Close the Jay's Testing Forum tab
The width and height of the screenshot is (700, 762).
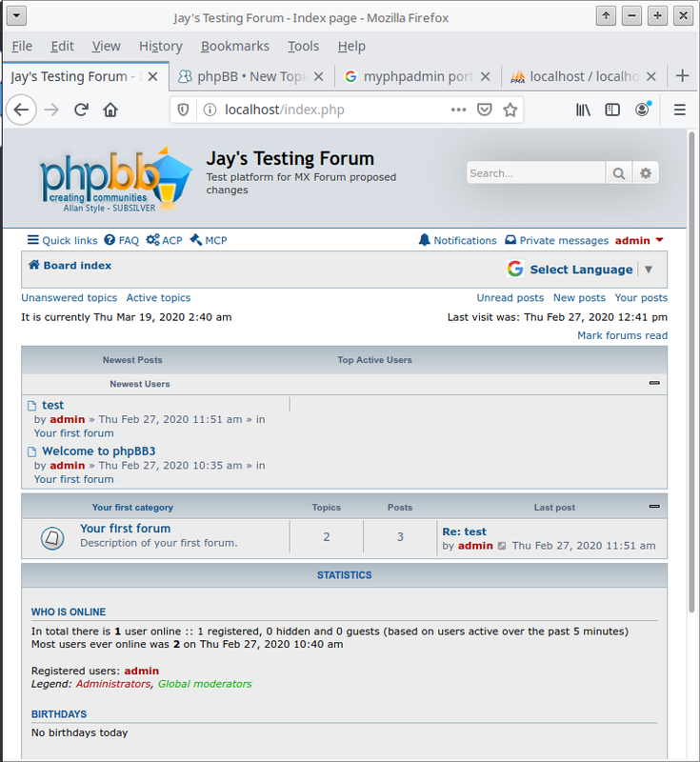tap(152, 76)
